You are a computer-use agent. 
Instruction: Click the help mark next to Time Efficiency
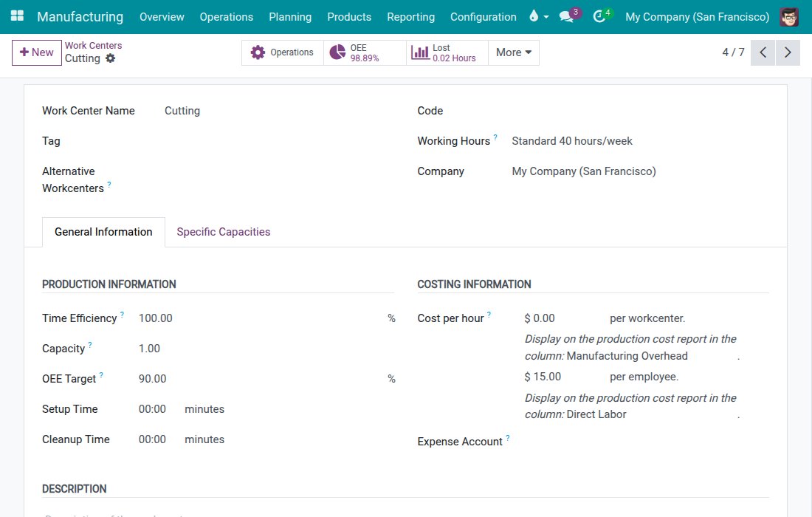[x=123, y=315]
